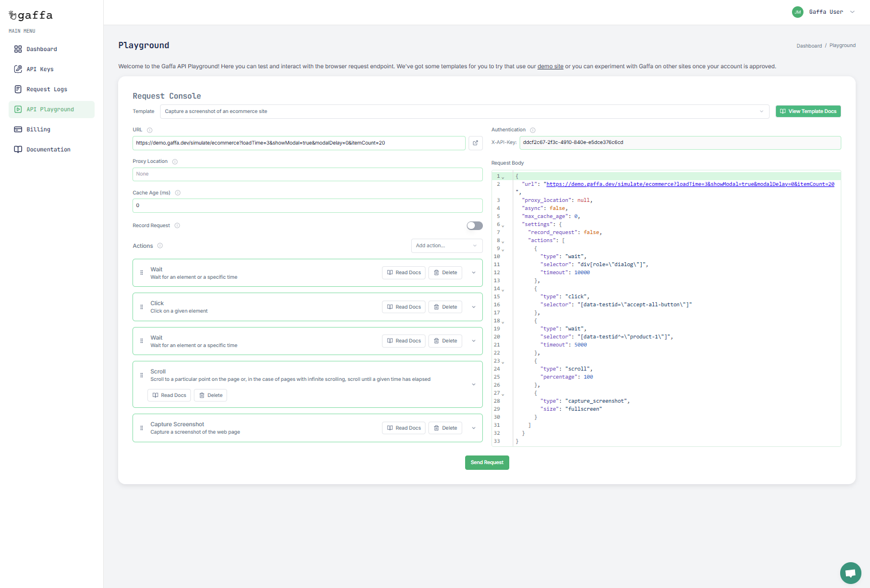Fold the settings block in the JSON editor

503,225
